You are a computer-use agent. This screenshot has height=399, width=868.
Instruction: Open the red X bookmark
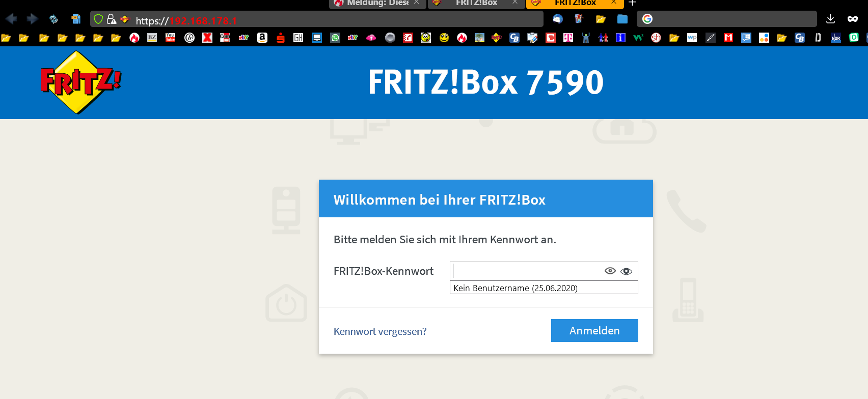(207, 38)
